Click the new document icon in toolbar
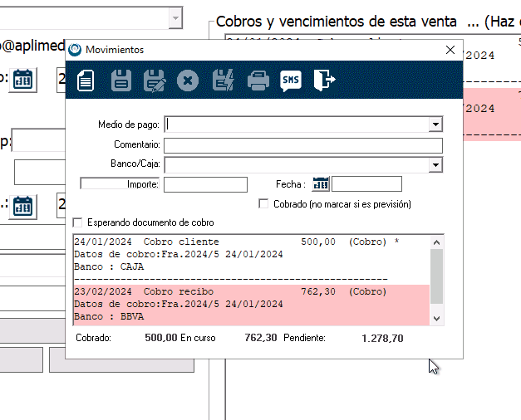 pos(86,81)
